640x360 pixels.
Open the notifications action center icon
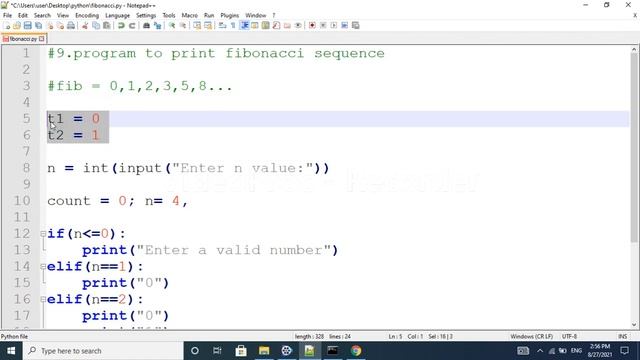click(x=624, y=351)
